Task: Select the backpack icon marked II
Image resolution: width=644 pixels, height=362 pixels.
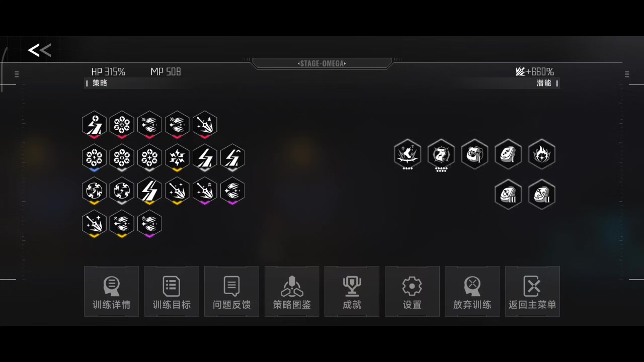Action: click(542, 194)
